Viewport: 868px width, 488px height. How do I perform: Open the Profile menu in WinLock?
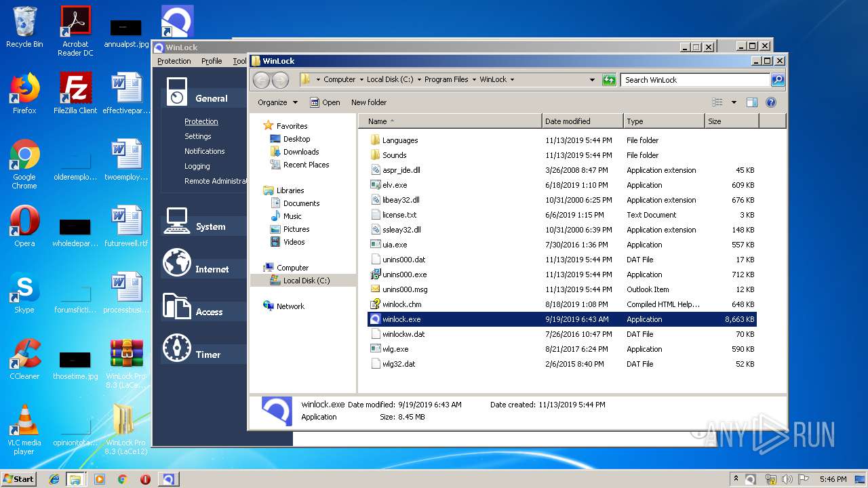point(212,61)
